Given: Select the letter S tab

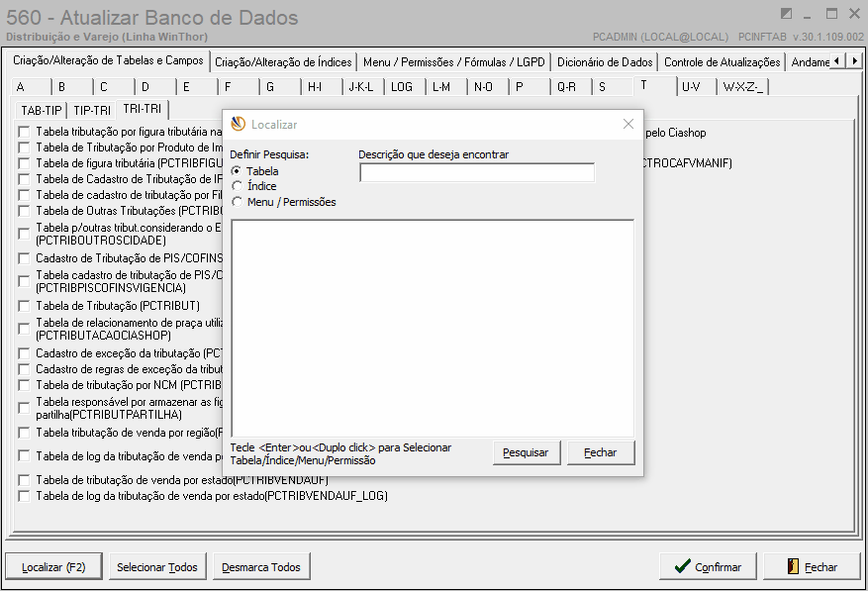Looking at the screenshot, I should point(612,87).
